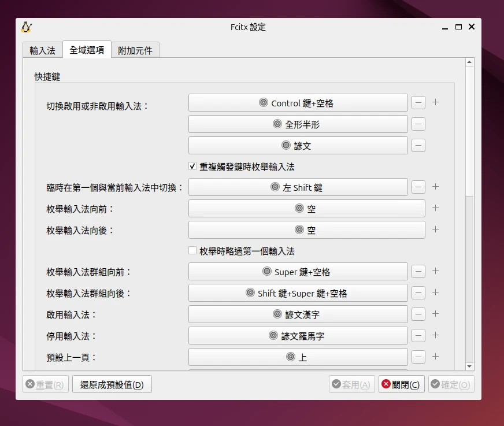Enable 枚舉時略過第一個輸入法 checkbox

(193, 251)
